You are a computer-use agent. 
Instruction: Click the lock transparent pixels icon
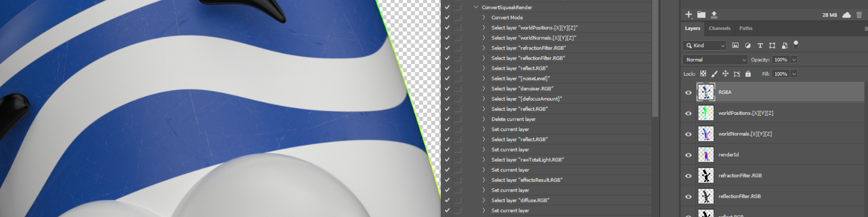click(x=703, y=74)
